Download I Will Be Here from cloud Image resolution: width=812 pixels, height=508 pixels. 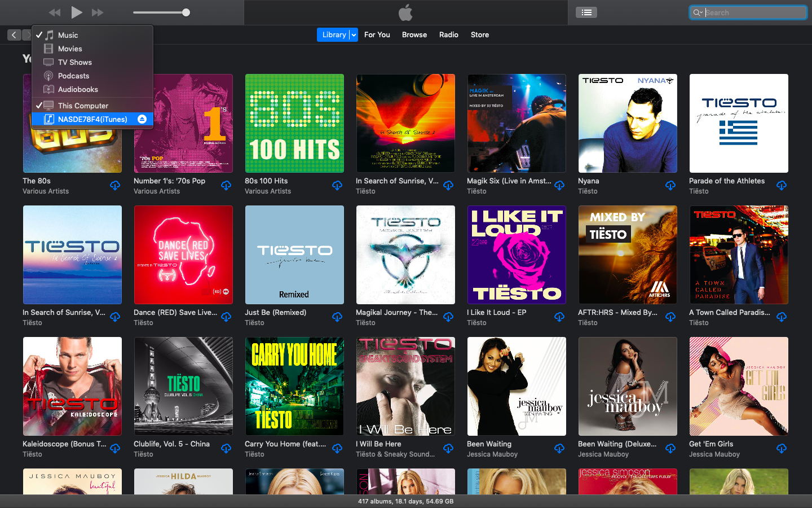[x=448, y=448]
